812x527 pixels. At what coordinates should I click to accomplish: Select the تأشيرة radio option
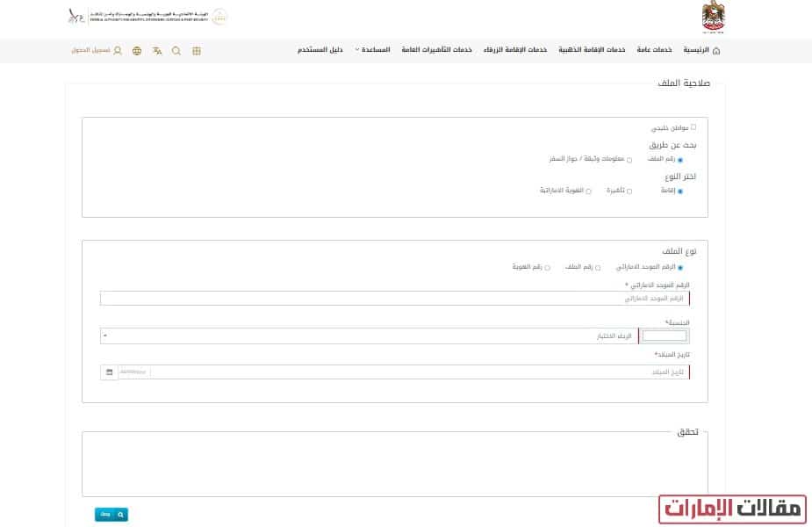click(x=629, y=190)
